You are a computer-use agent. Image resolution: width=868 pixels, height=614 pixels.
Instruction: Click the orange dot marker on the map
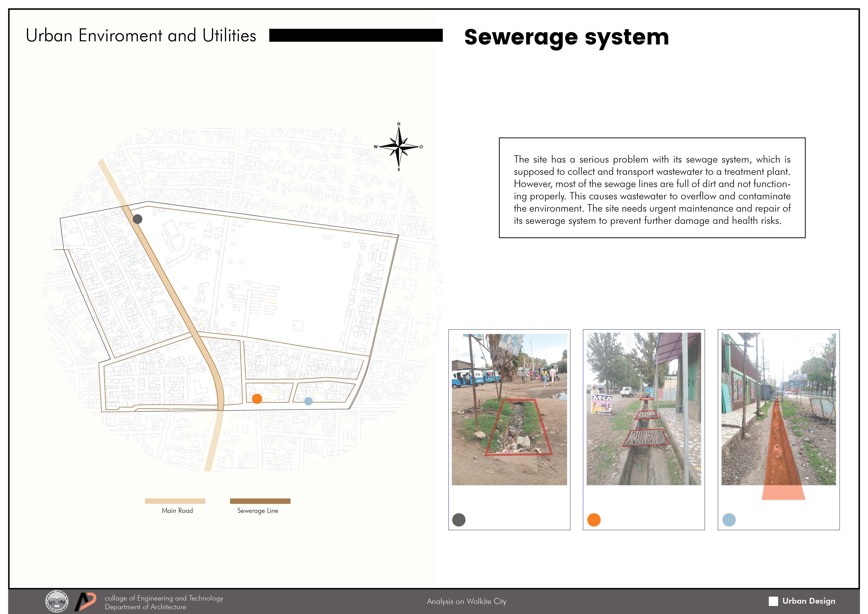coord(257,399)
